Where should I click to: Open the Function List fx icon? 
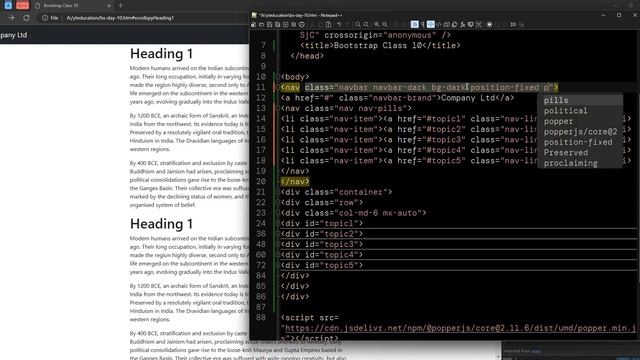click(x=462, y=24)
